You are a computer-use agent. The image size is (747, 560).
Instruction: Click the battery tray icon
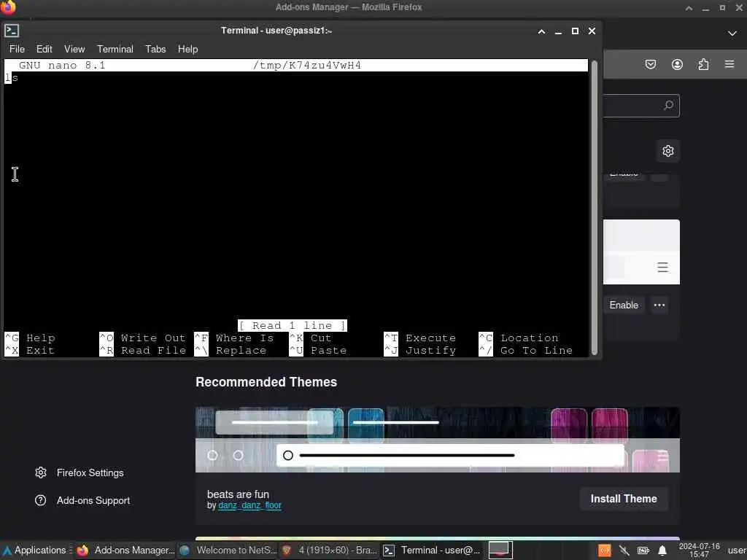(x=643, y=551)
